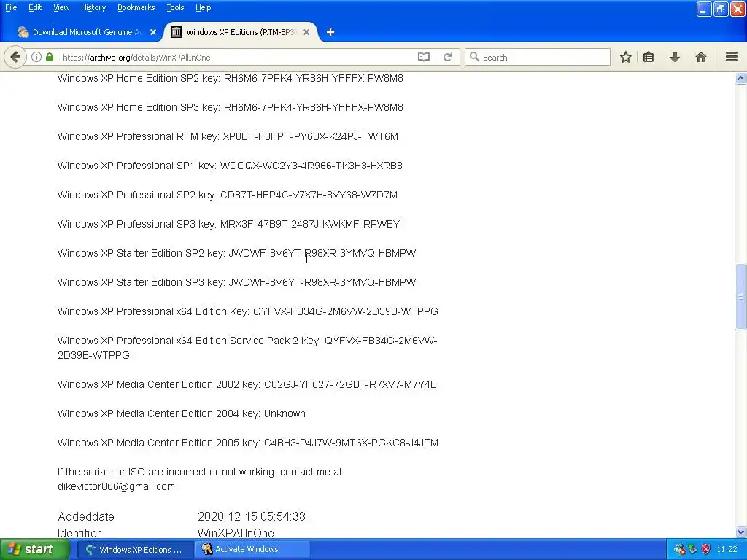This screenshot has height=560, width=747.
Task: Open the Tools menu
Action: pyautogui.click(x=175, y=7)
